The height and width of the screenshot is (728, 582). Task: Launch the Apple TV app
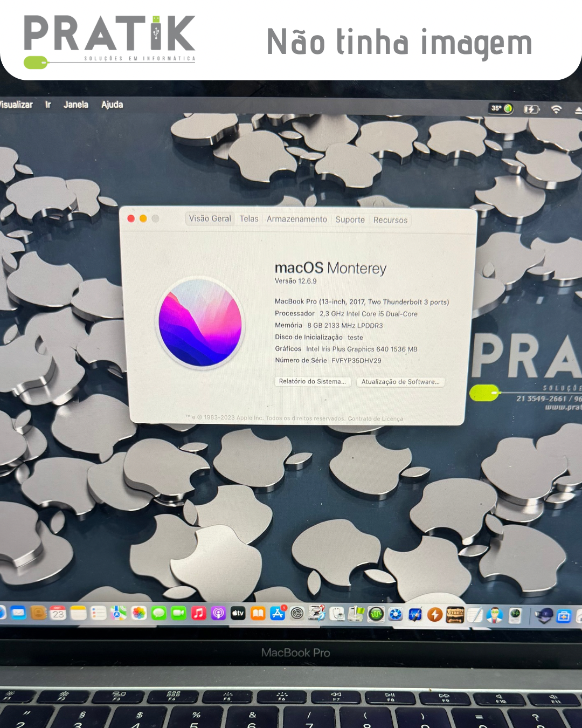click(x=238, y=613)
